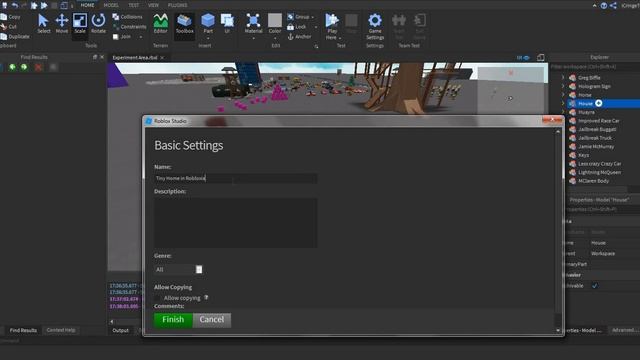Click Copy in the clipboard group
Viewport: 640px width, 360px height.
[x=11, y=17]
